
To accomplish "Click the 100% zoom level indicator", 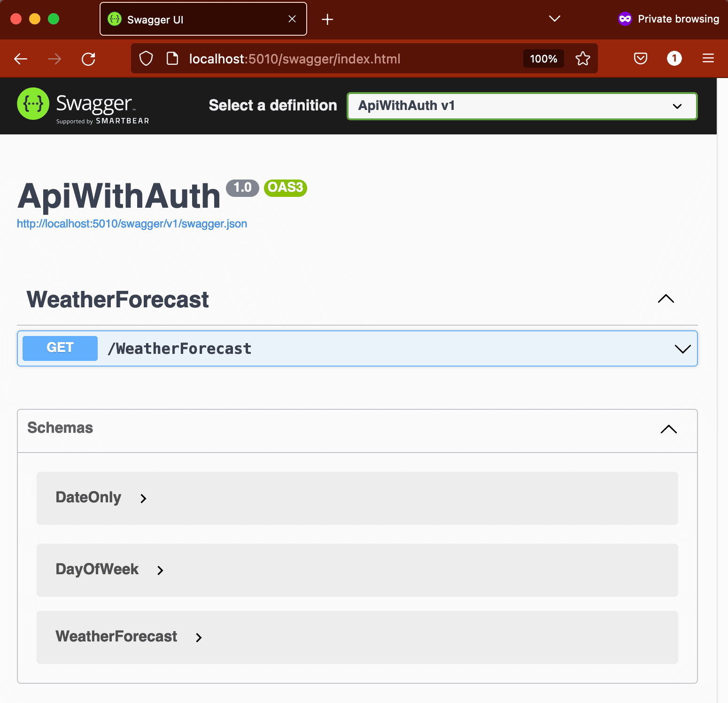I will point(543,59).
